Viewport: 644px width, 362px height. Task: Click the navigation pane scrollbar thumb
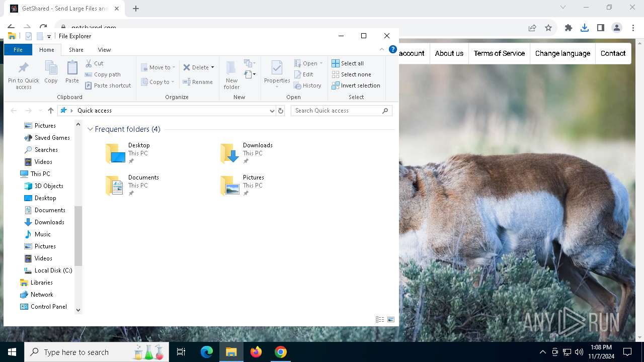[78, 236]
